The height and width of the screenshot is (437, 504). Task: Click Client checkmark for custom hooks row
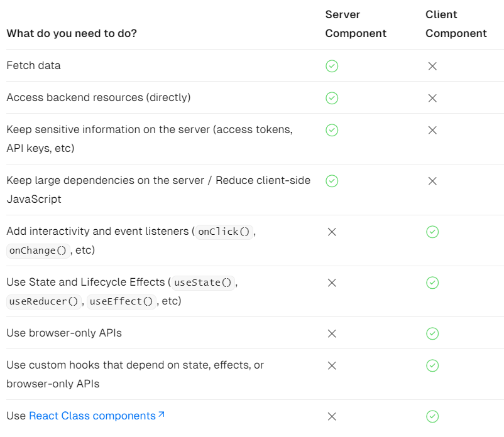[x=432, y=365]
